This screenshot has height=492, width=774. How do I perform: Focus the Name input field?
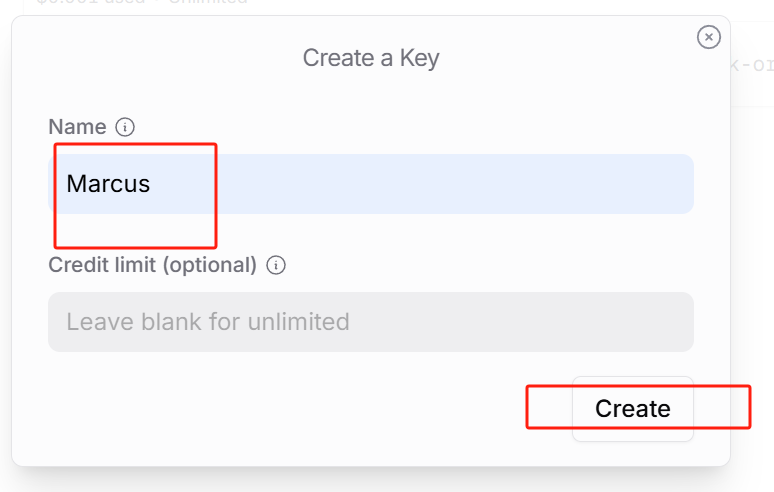(x=400, y=184)
